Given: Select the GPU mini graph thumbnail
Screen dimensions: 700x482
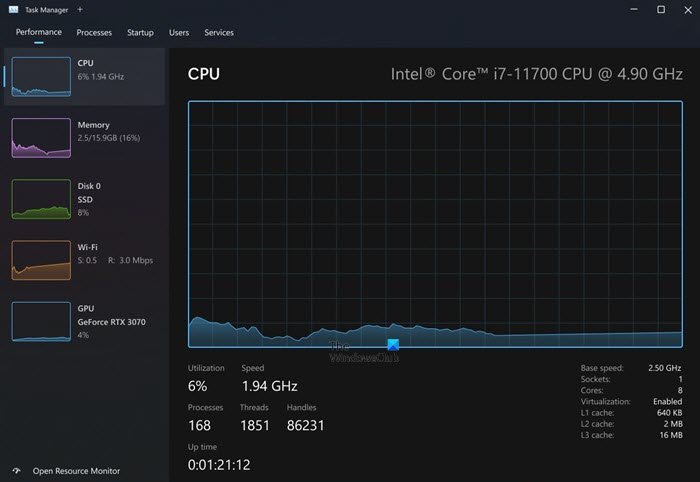Looking at the screenshot, I should [x=41, y=321].
